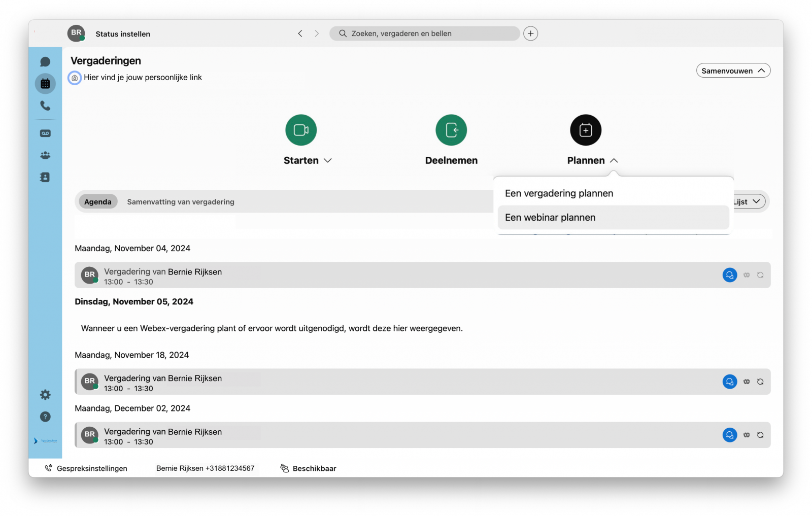The image size is (812, 516).
Task: Click the search field Zoeken, vergaderen en bellen
Action: (424, 33)
